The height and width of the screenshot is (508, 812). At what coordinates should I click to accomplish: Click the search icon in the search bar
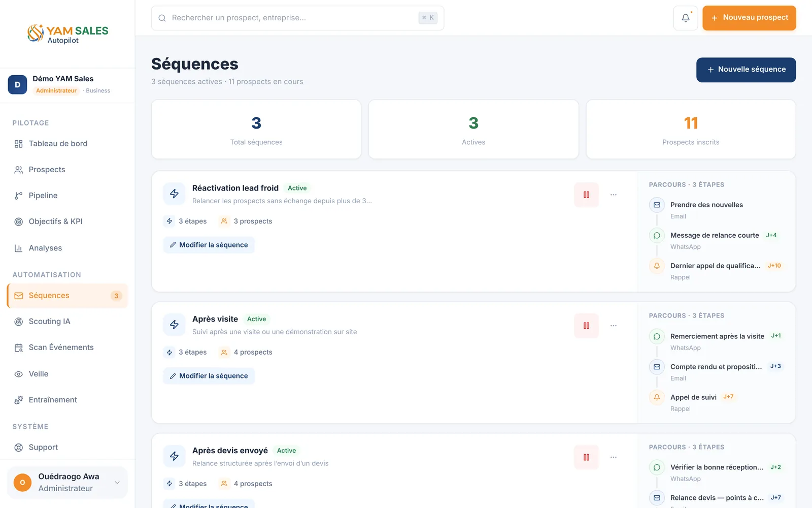coord(162,18)
